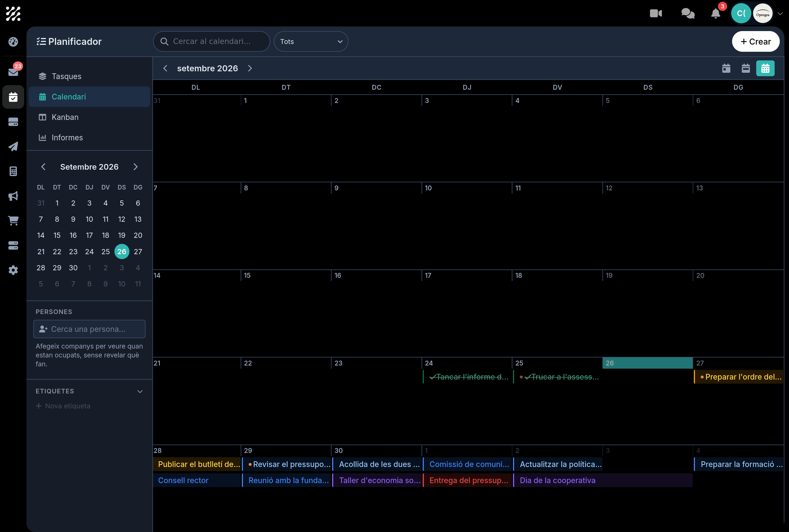Screen dimensions: 789x532
Task: Open the notifications bell
Action: click(715, 14)
